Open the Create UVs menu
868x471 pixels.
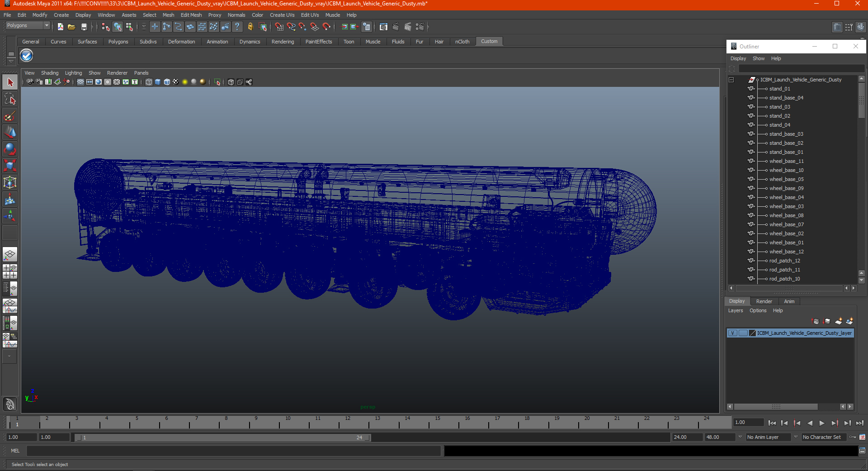point(282,15)
